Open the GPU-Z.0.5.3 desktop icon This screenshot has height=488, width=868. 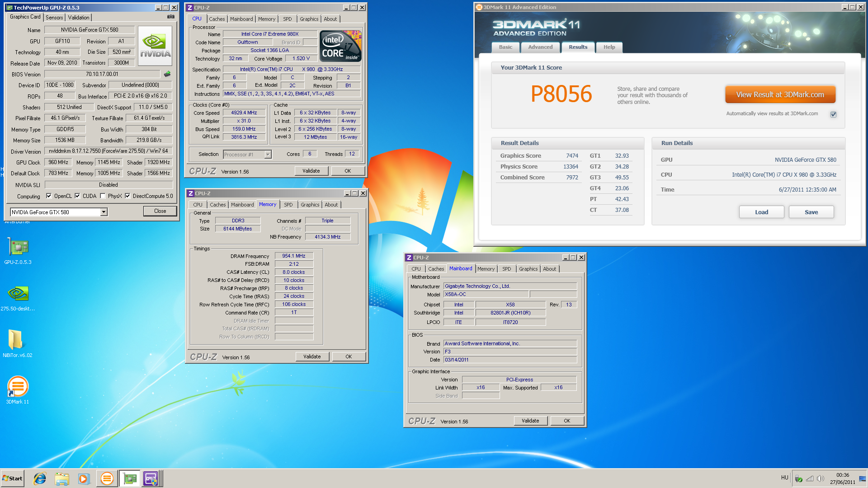18,251
